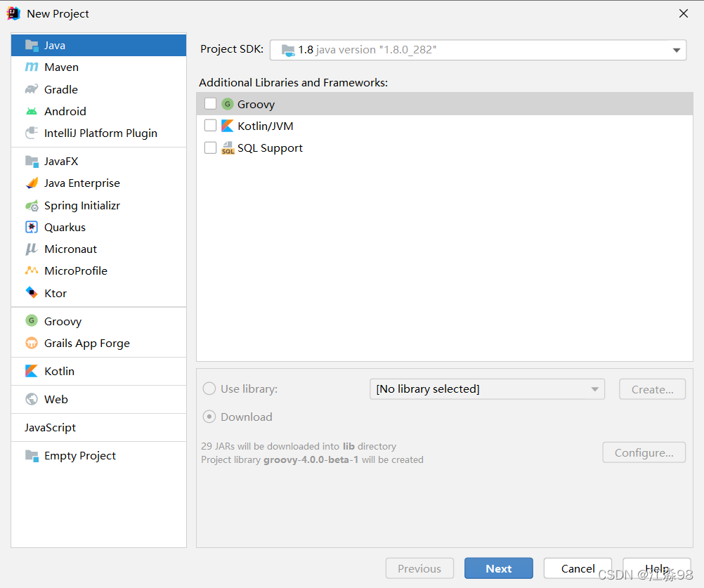
Task: Click the SQL Support icon
Action: [x=228, y=148]
